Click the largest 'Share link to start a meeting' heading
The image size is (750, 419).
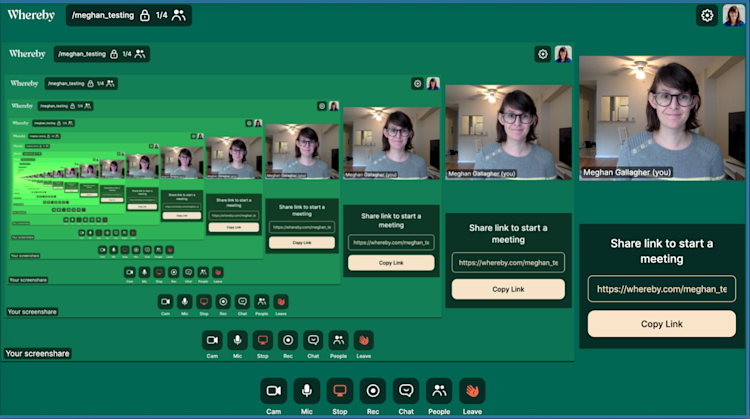[662, 251]
